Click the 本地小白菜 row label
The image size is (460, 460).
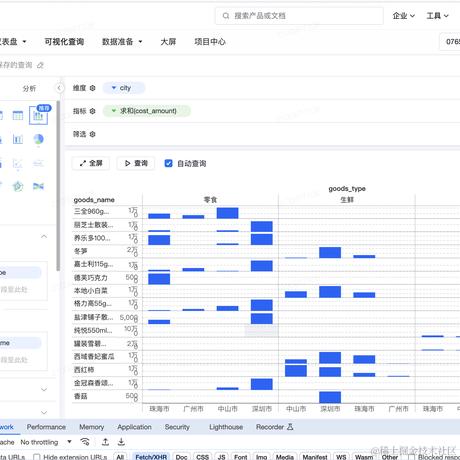point(90,291)
